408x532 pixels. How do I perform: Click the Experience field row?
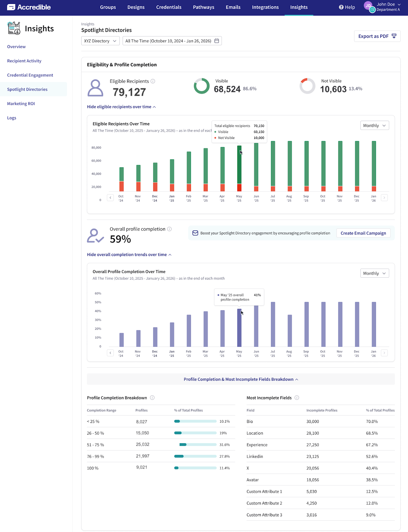pos(320,445)
